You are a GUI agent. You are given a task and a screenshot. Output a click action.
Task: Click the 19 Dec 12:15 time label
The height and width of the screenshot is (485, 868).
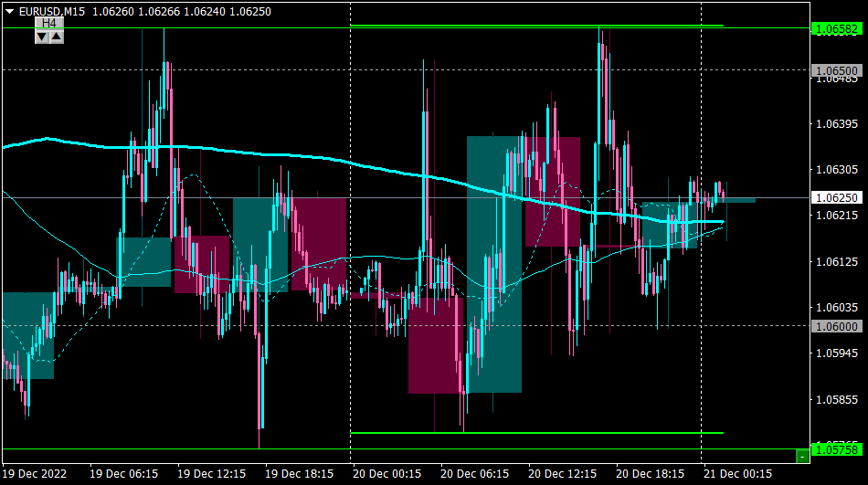(x=211, y=474)
